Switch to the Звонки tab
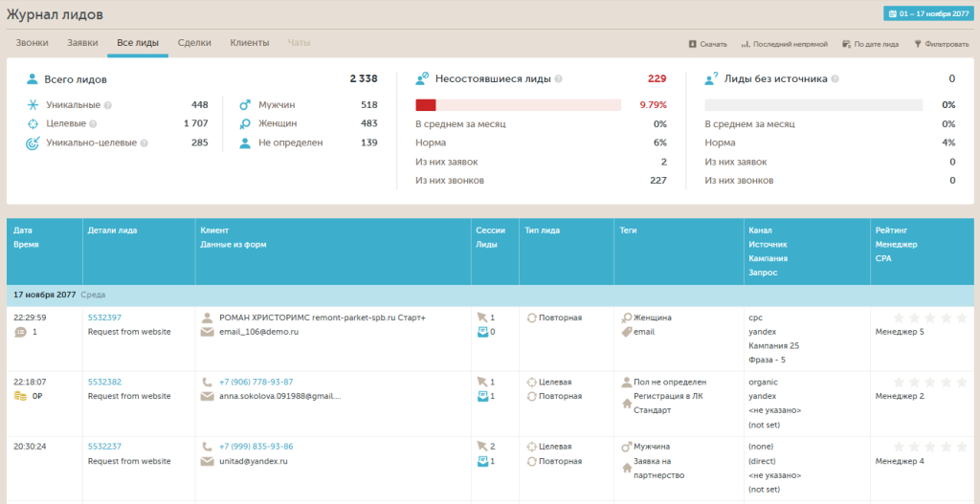Image resolution: width=980 pixels, height=504 pixels. [x=32, y=43]
